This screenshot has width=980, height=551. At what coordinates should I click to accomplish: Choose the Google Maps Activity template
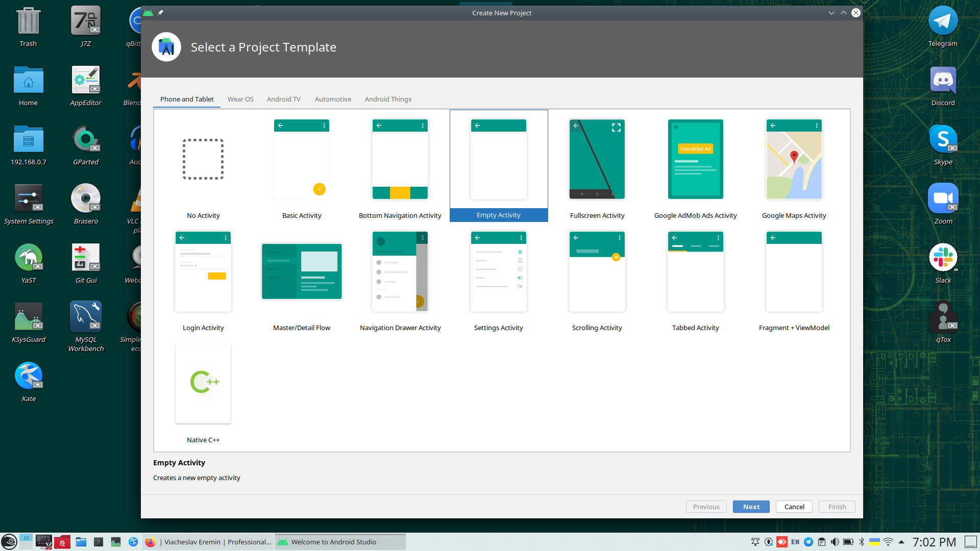(x=794, y=160)
